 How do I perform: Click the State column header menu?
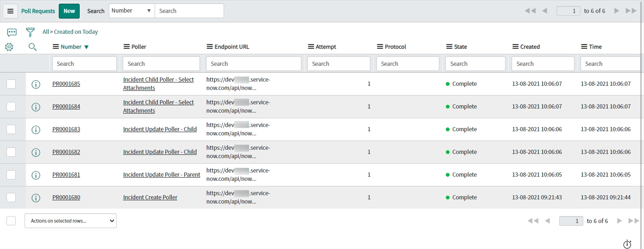pyautogui.click(x=449, y=47)
